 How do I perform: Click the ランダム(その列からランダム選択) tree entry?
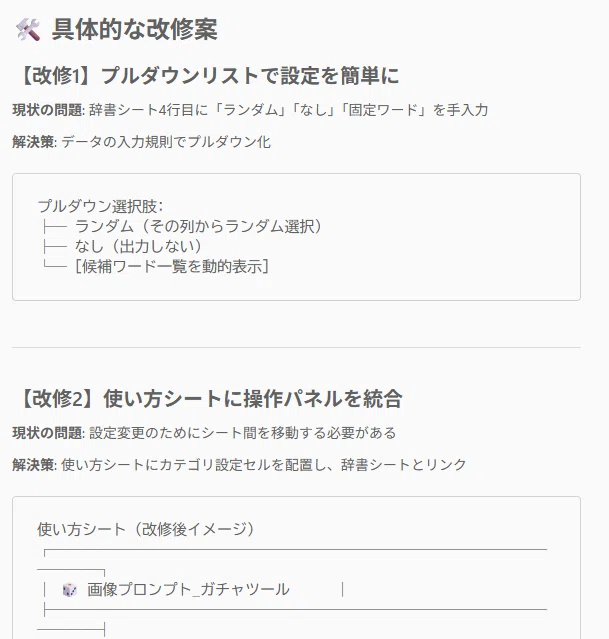198,226
